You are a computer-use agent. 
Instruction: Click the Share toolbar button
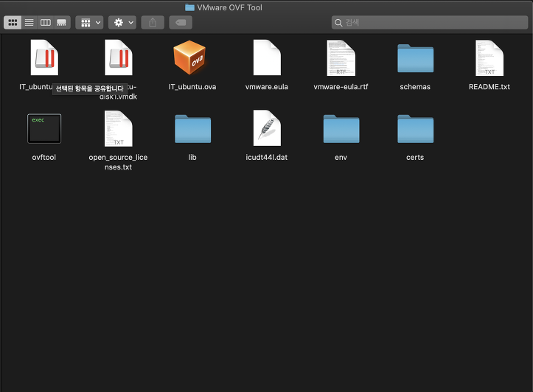153,23
